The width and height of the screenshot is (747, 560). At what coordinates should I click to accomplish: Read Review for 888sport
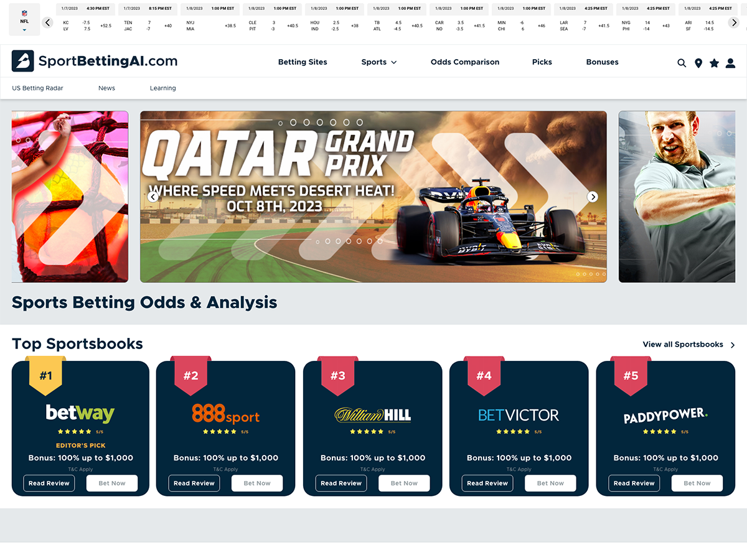point(194,483)
